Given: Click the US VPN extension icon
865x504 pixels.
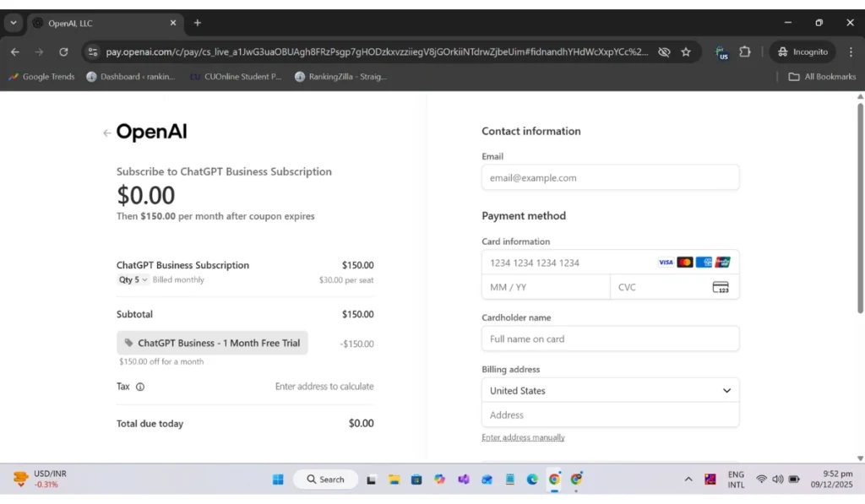Looking at the screenshot, I should coord(721,51).
